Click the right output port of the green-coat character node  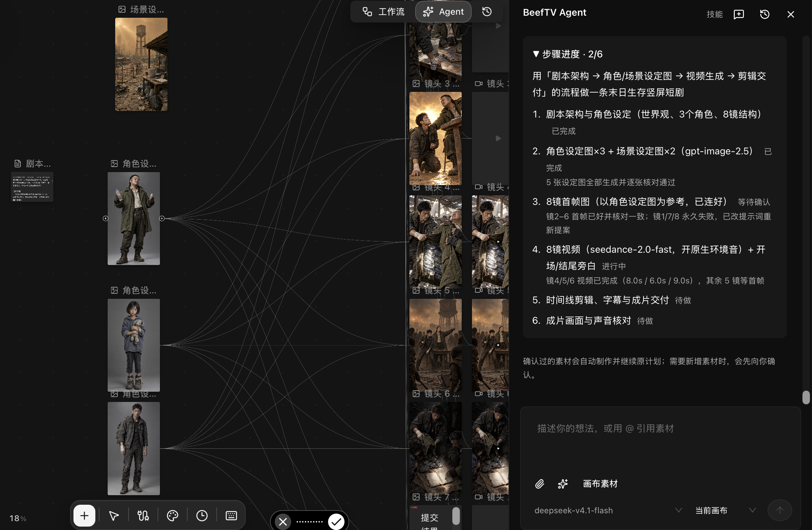(162, 218)
